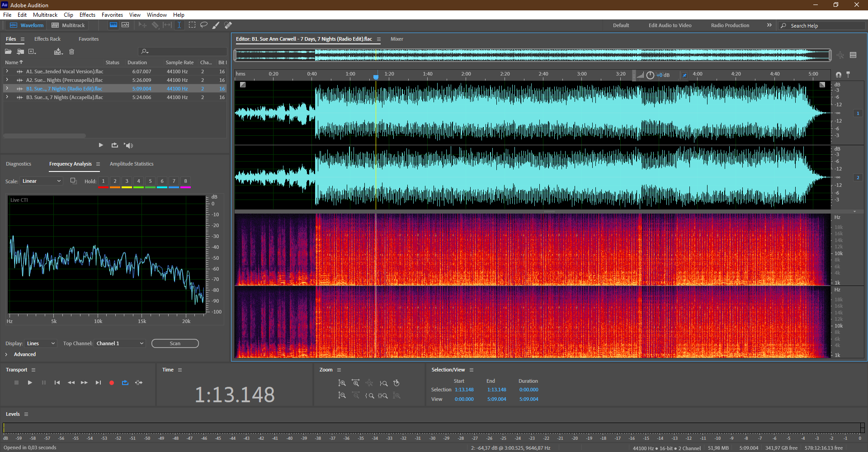This screenshot has width=868, height=452.
Task: Select the Paintbrush Selection tool
Action: [x=216, y=25]
